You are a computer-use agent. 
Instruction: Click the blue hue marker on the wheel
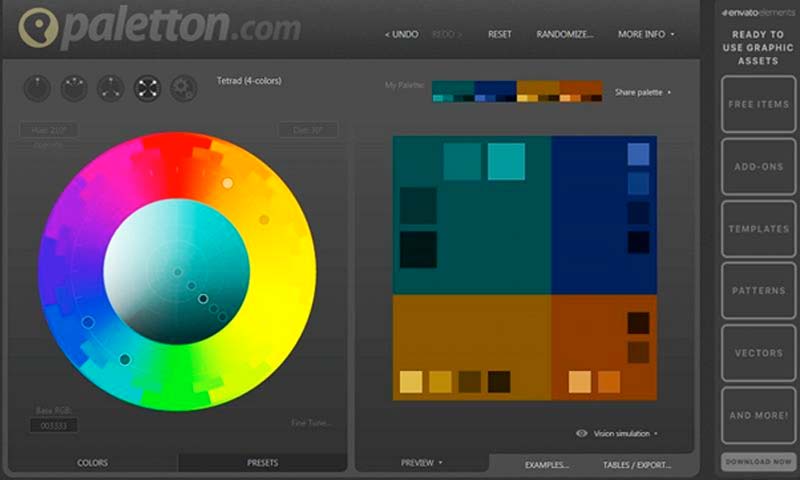88,322
